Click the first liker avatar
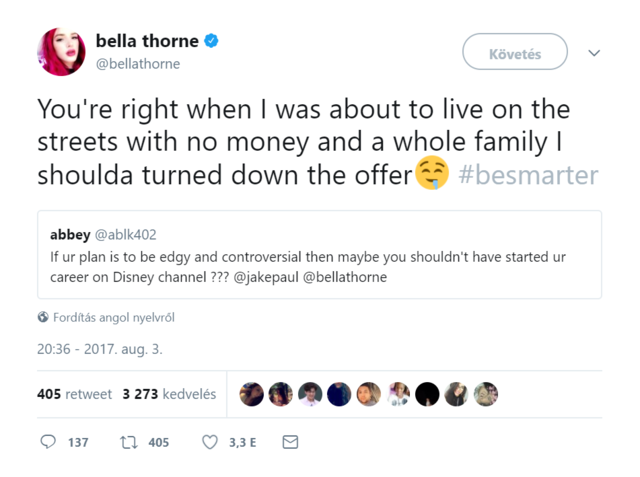Viewport: 640px width, 477px height. [252, 394]
